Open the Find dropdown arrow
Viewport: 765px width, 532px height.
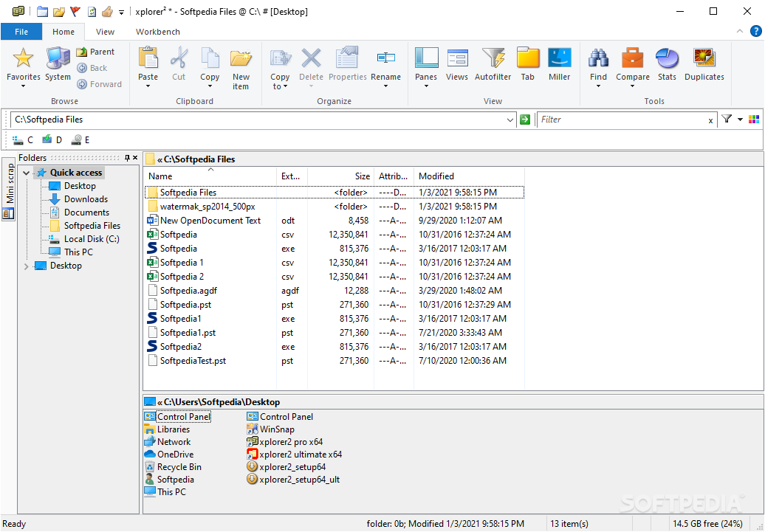(598, 86)
